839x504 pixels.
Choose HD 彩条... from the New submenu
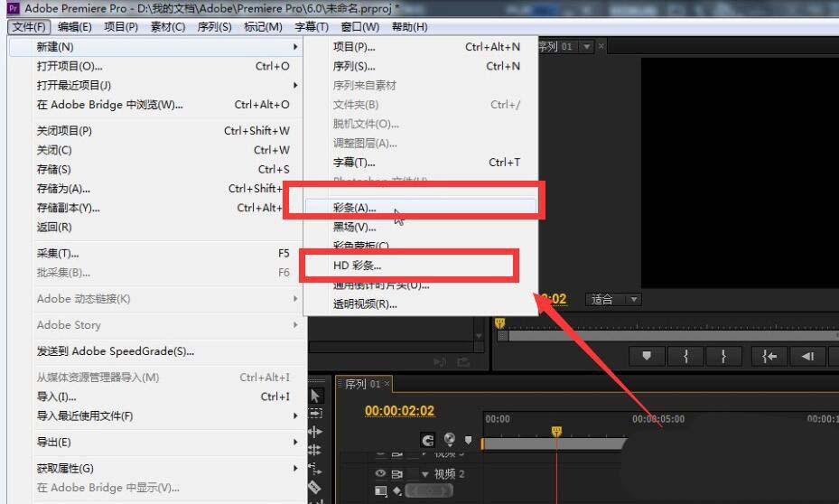pyautogui.click(x=421, y=266)
